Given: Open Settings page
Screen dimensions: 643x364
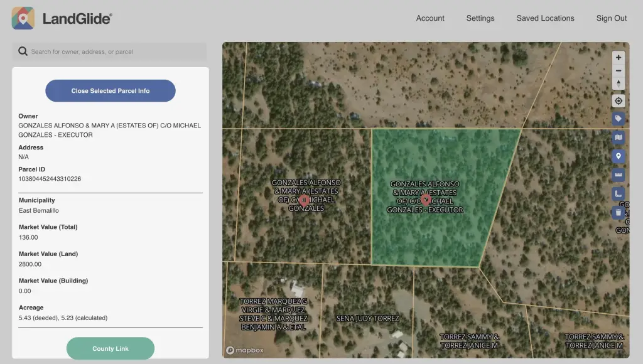Looking at the screenshot, I should (480, 18).
